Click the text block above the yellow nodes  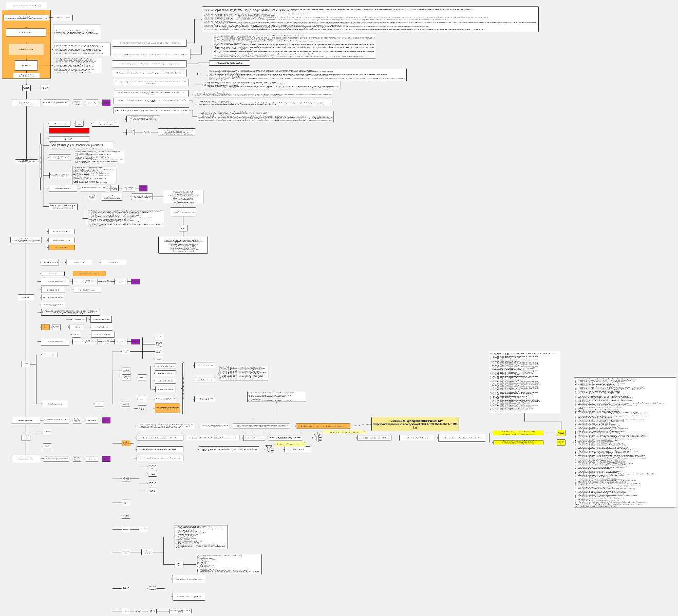click(525, 382)
